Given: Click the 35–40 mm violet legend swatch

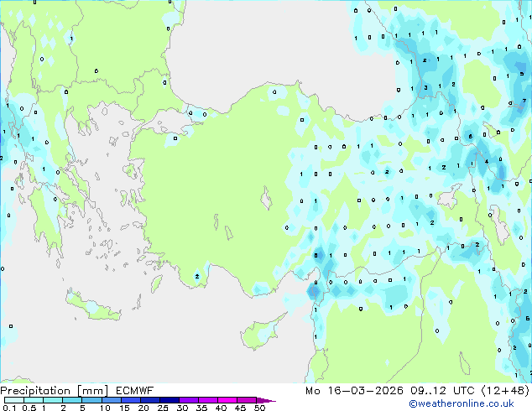Looking at the screenshot, I should click(207, 400).
